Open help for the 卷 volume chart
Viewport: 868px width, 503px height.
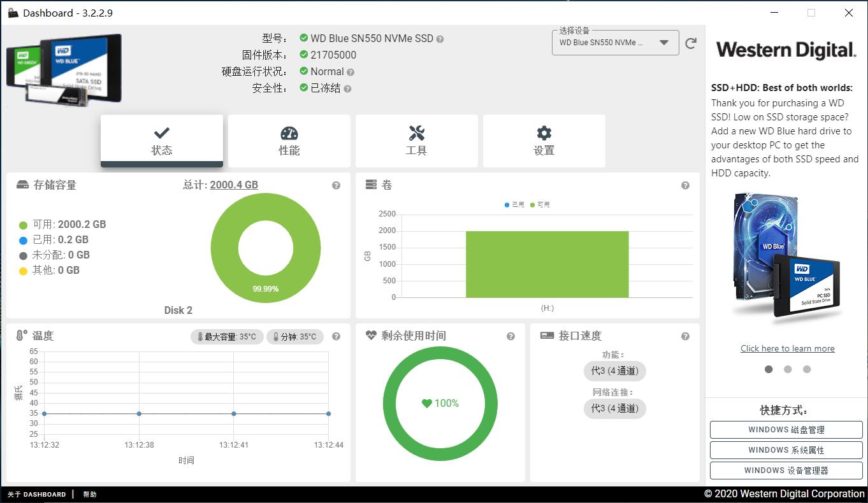tap(686, 185)
